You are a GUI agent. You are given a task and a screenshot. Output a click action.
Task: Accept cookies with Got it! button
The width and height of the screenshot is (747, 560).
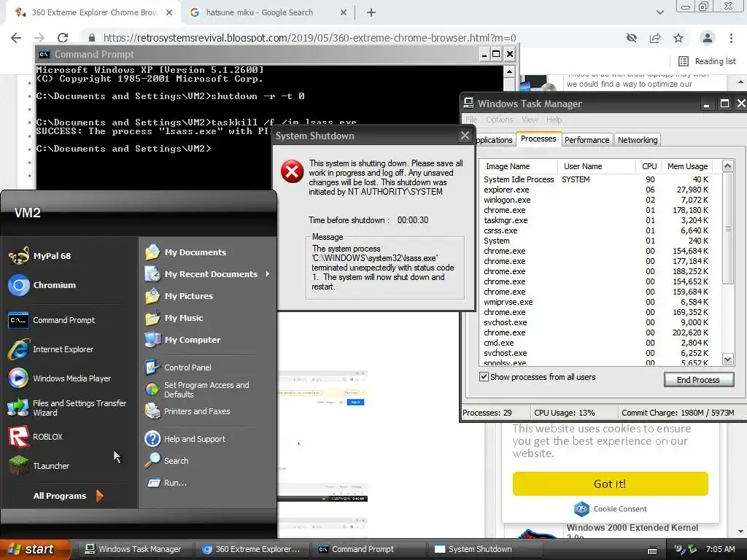[611, 484]
